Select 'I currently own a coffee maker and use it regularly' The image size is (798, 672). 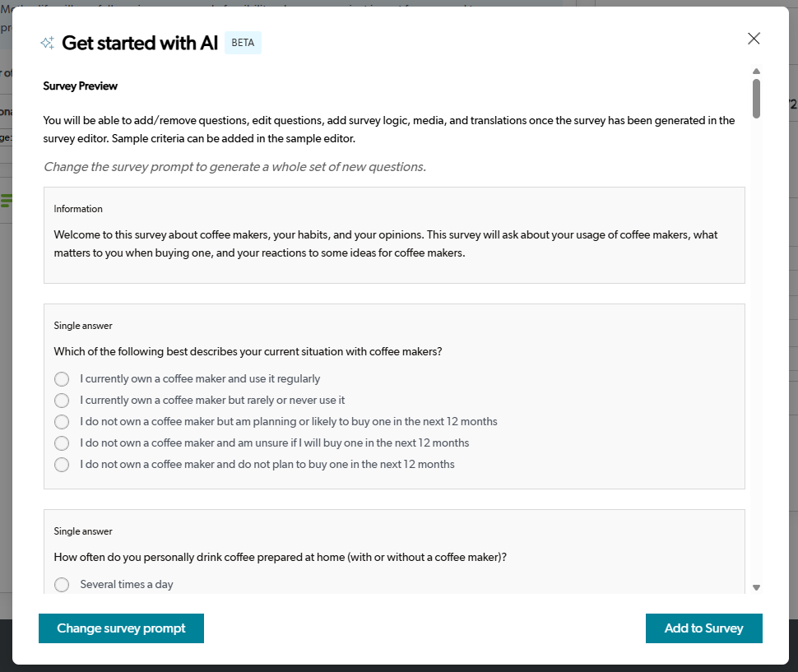pos(62,379)
